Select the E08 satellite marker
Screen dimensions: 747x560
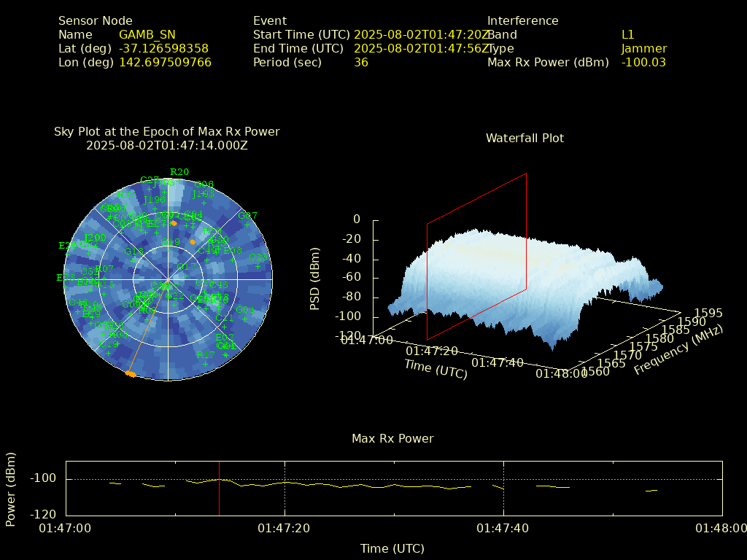[x=232, y=260]
